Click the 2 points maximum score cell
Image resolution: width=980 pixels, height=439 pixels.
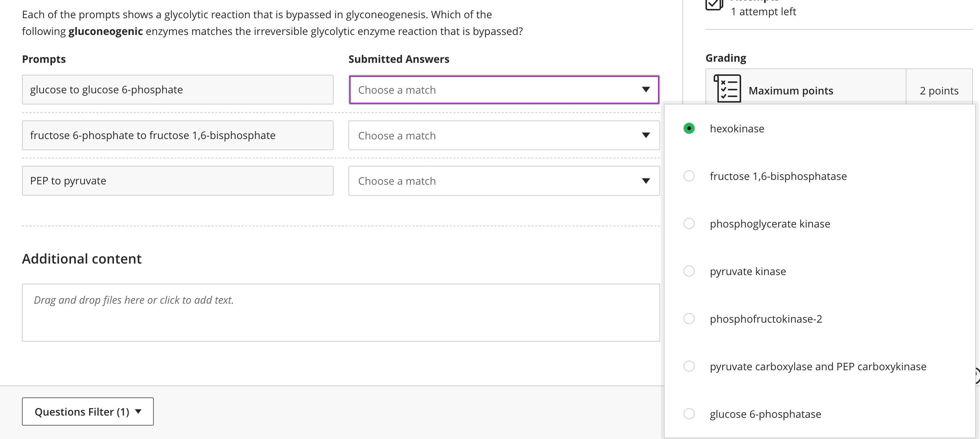[939, 91]
